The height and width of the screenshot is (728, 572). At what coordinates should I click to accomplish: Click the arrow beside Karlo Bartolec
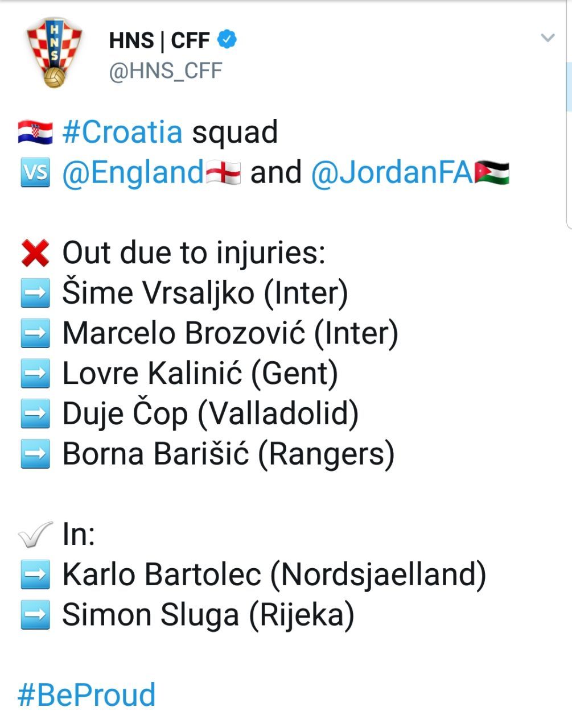[x=35, y=575]
